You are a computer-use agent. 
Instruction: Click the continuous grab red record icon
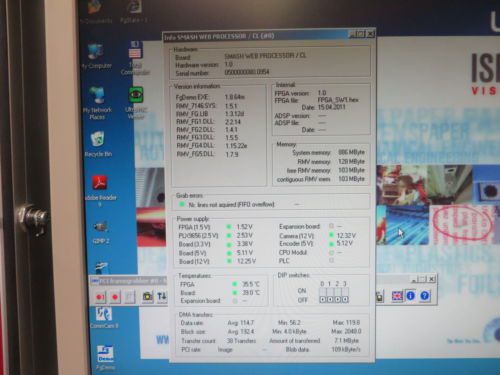click(x=115, y=296)
